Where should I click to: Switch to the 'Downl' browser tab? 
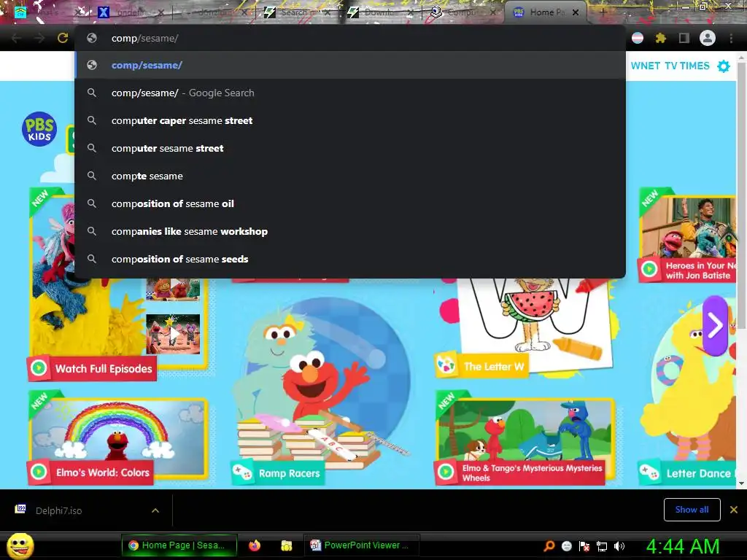pos(377,12)
